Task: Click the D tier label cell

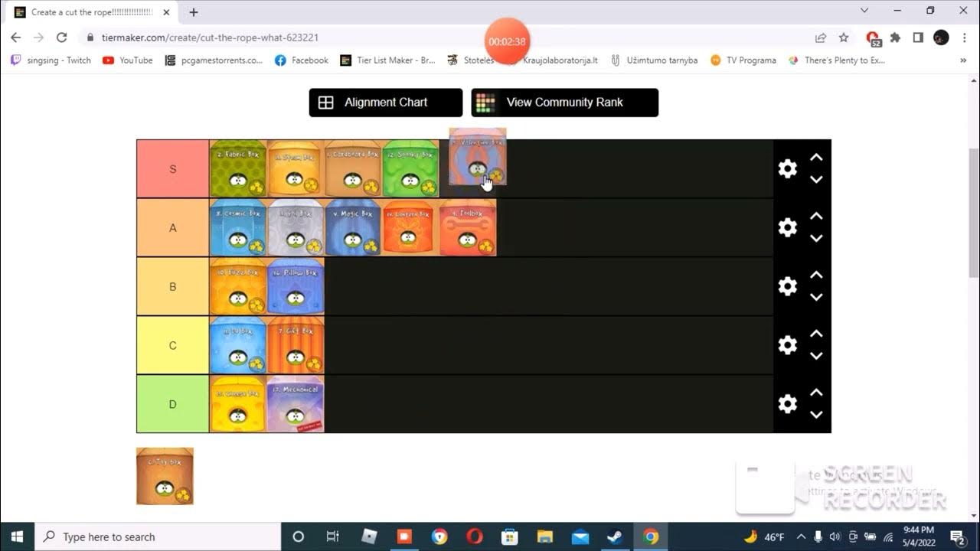Action: click(173, 404)
